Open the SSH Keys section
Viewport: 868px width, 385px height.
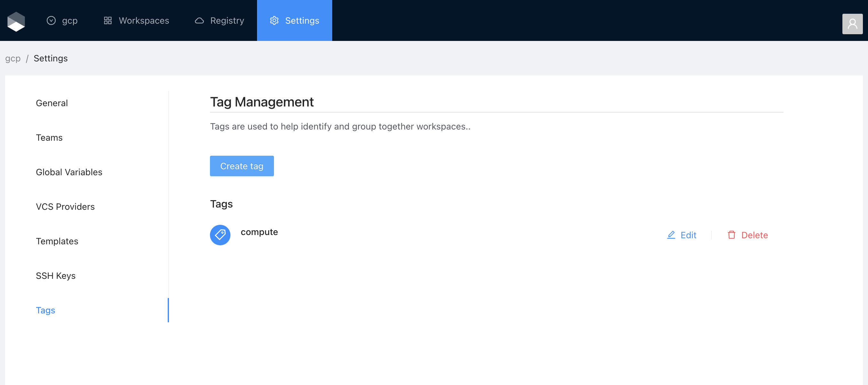click(x=56, y=276)
